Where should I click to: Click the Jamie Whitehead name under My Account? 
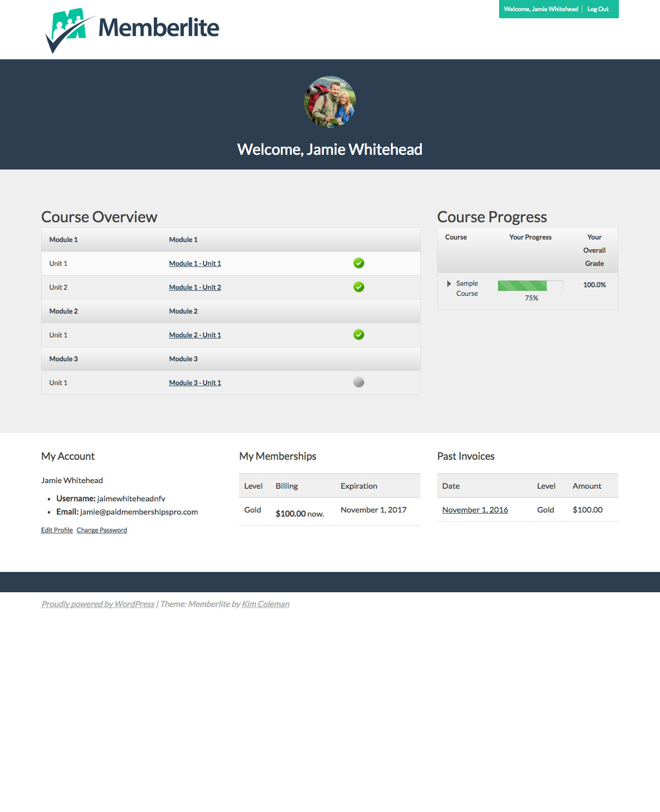(72, 480)
